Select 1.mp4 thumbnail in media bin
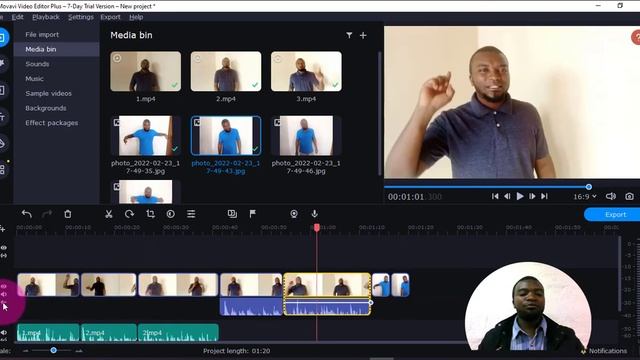640x360 pixels. (x=145, y=71)
